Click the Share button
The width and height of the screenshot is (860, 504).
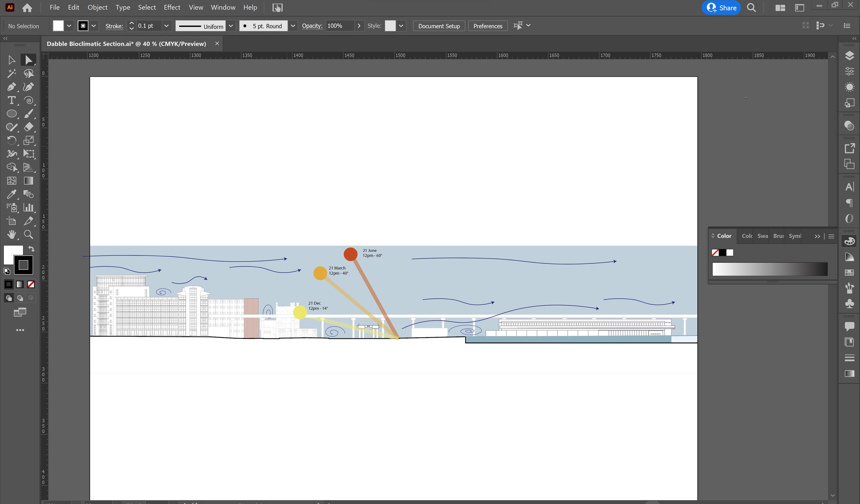coord(721,8)
